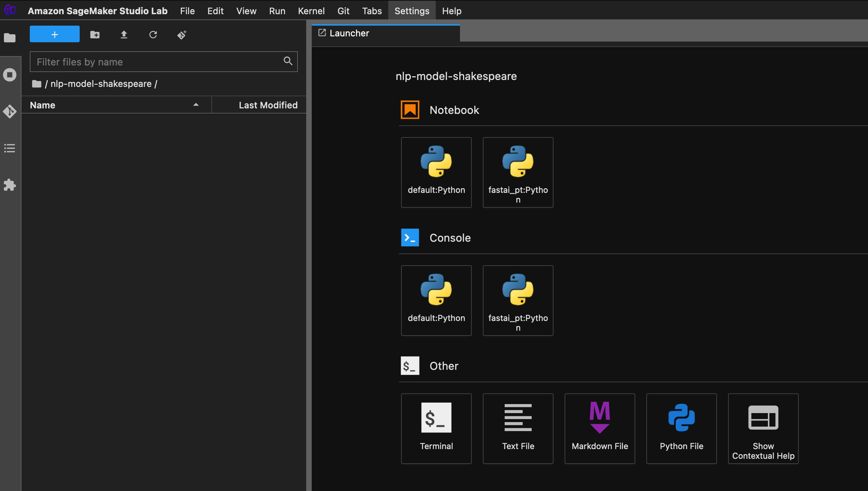Open Running Terminals and Kernels sidebar panel

coord(10,75)
